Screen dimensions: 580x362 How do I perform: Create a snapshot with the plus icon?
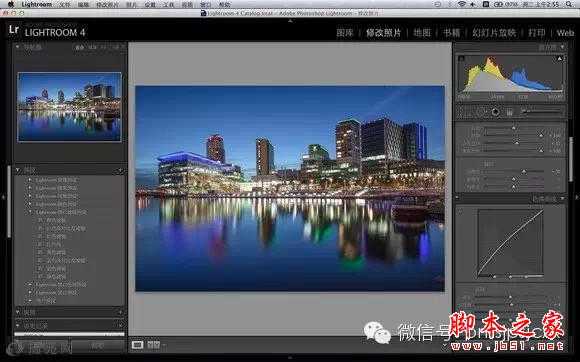click(120, 312)
